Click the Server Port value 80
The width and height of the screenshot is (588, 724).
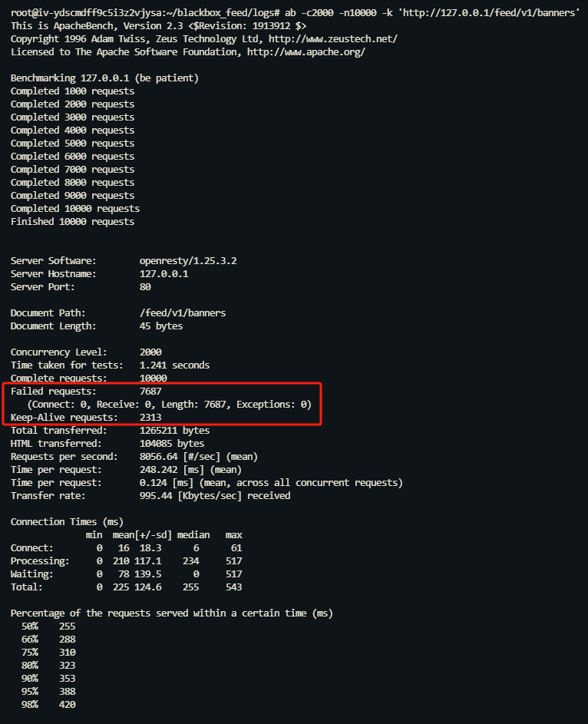pyautogui.click(x=145, y=287)
